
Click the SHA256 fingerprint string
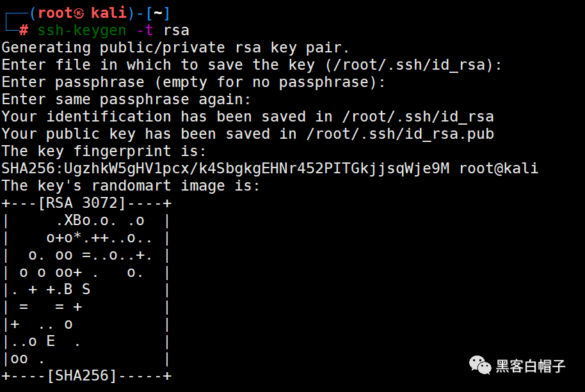[x=225, y=168]
